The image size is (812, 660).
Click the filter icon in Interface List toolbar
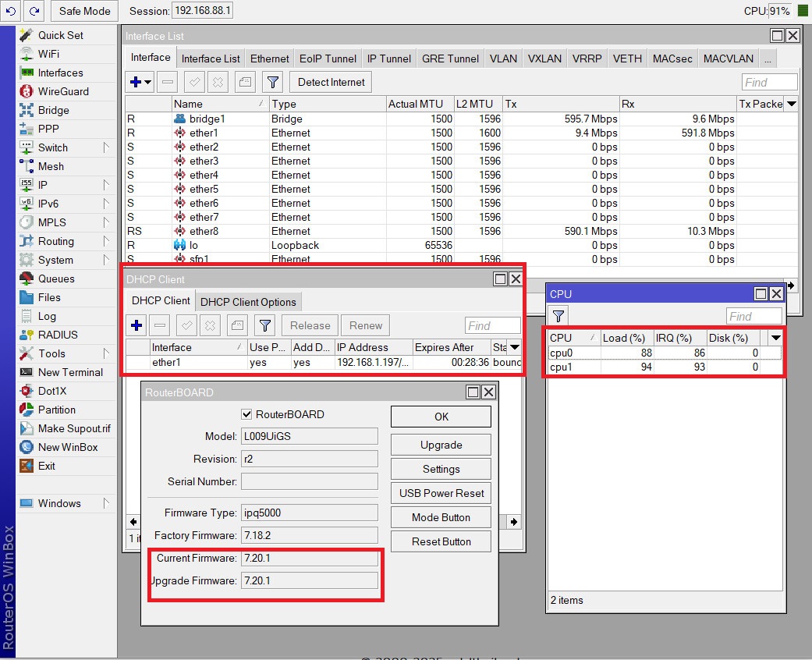click(x=272, y=82)
